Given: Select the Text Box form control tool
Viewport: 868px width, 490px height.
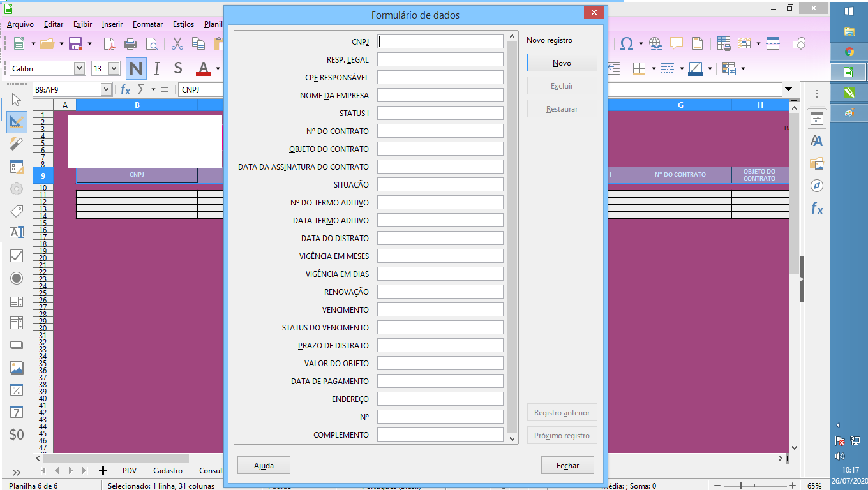Looking at the screenshot, I should [x=17, y=233].
